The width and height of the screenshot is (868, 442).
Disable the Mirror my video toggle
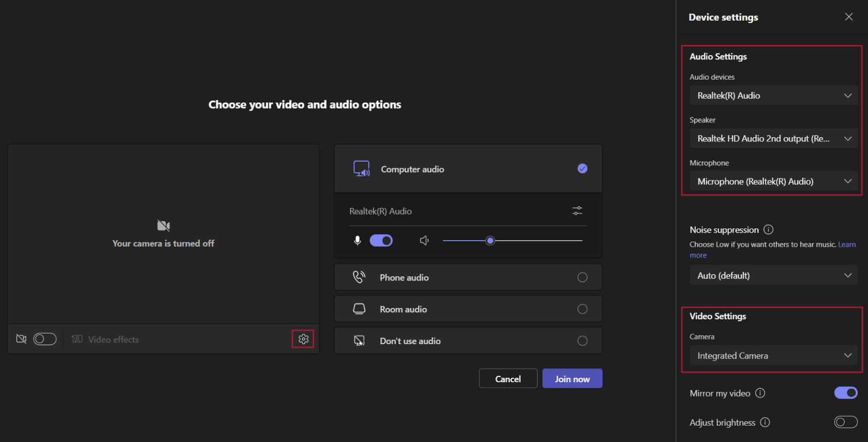pos(846,393)
